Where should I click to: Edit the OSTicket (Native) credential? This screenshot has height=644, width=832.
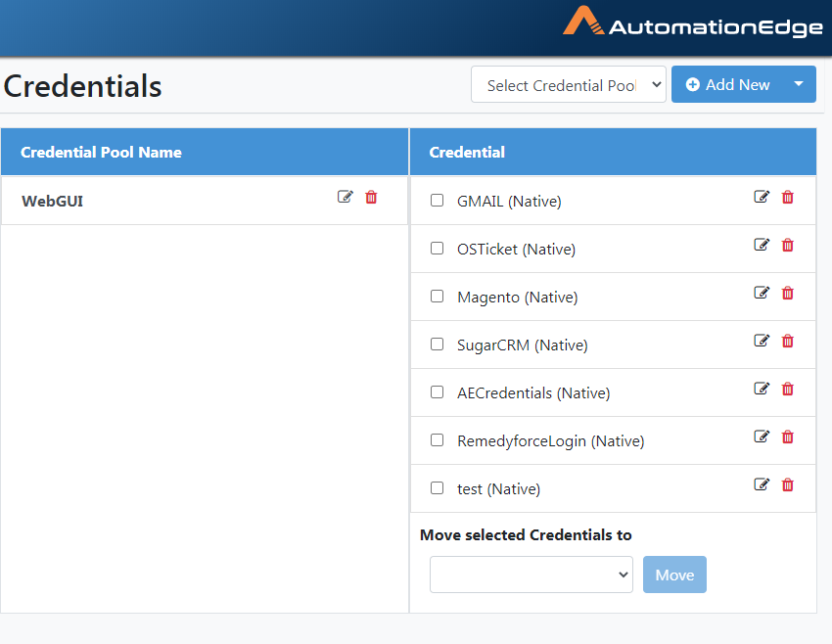(762, 245)
